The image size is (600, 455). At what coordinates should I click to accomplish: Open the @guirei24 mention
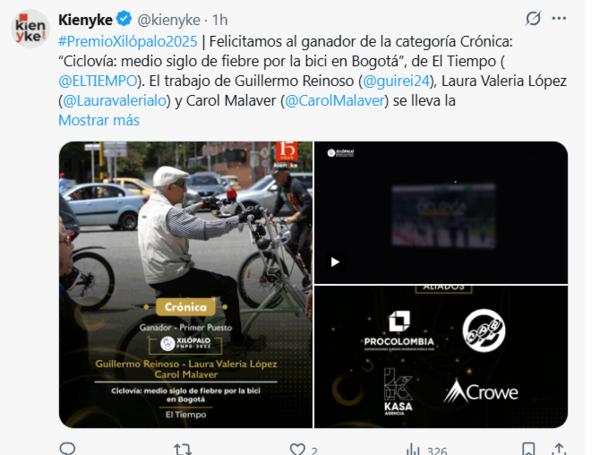click(396, 81)
